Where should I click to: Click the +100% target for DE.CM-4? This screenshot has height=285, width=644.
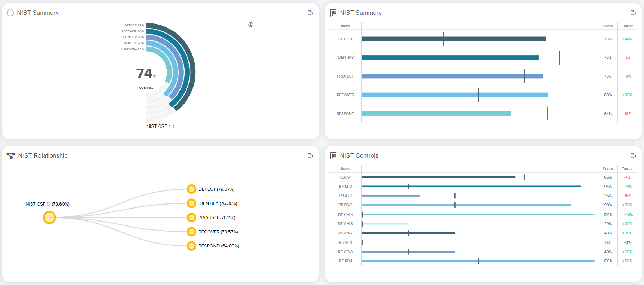pos(627,215)
